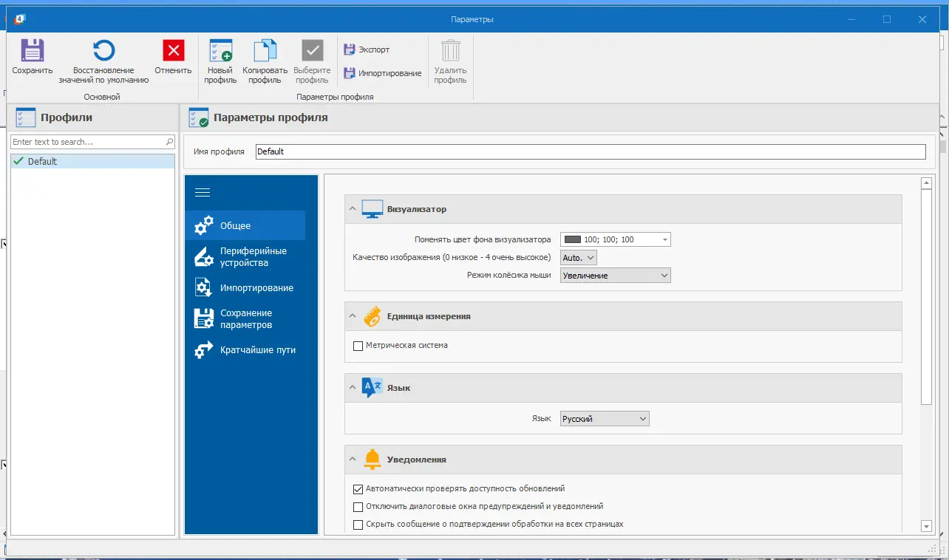Open the Режим колёсика мыши dropdown

[x=615, y=276]
